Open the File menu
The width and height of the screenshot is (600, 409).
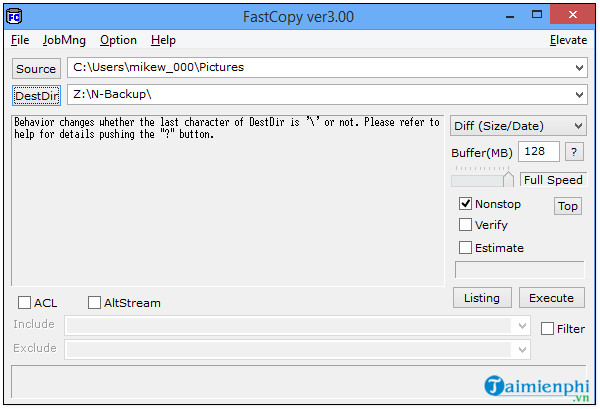(20, 40)
